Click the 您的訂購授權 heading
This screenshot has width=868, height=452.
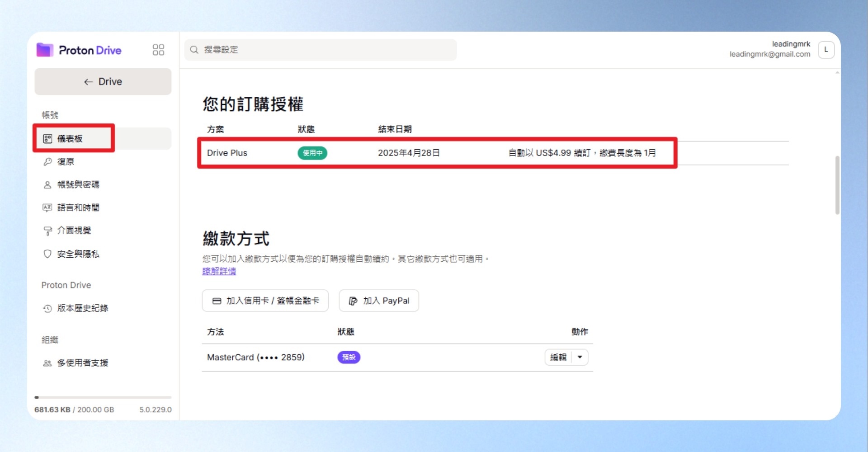[x=253, y=104]
